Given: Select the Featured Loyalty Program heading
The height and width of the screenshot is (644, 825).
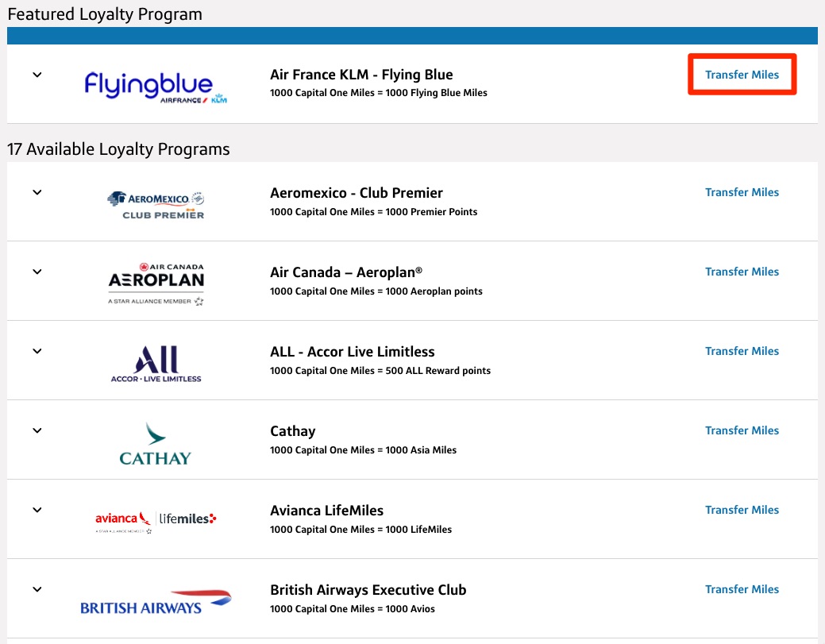Looking at the screenshot, I should click(104, 13).
